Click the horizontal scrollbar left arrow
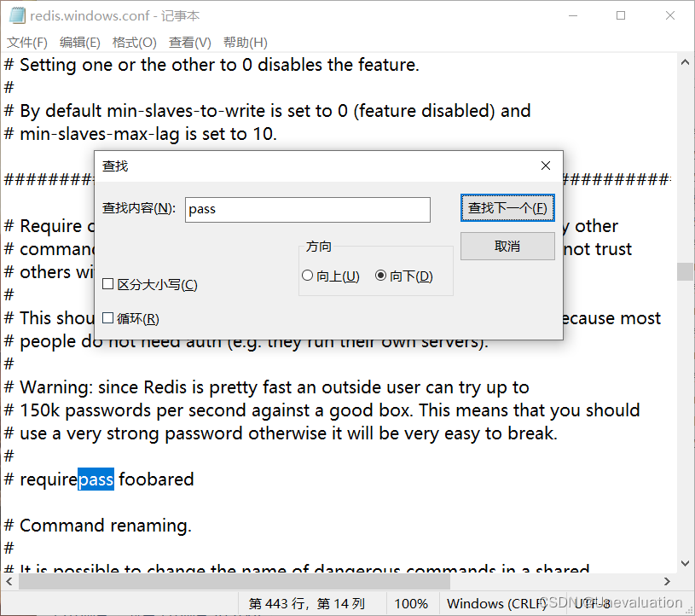Image resolution: width=695 pixels, height=616 pixels. 9,581
